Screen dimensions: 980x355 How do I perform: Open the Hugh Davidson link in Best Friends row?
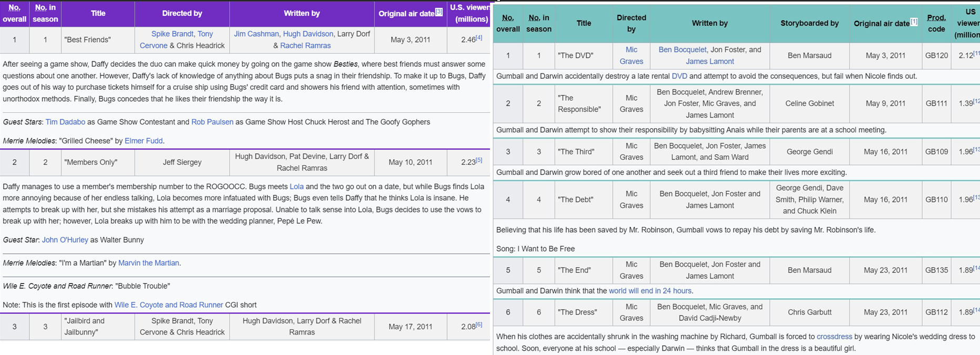coord(308,34)
